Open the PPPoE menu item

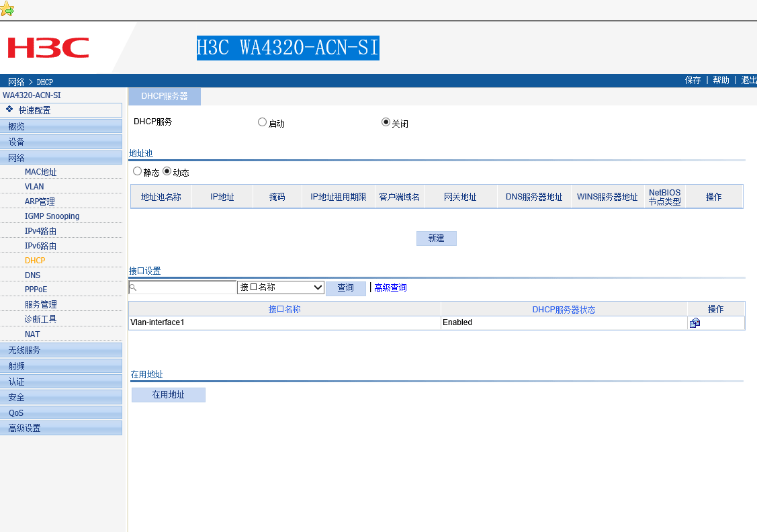coord(36,289)
